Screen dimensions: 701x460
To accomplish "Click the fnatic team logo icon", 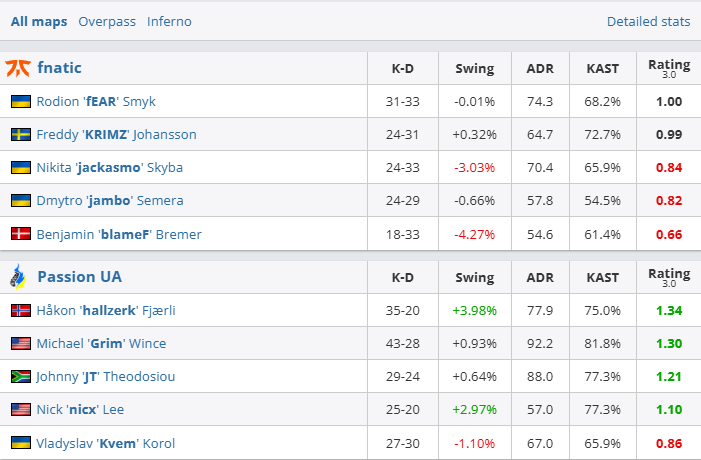I will coord(18,68).
